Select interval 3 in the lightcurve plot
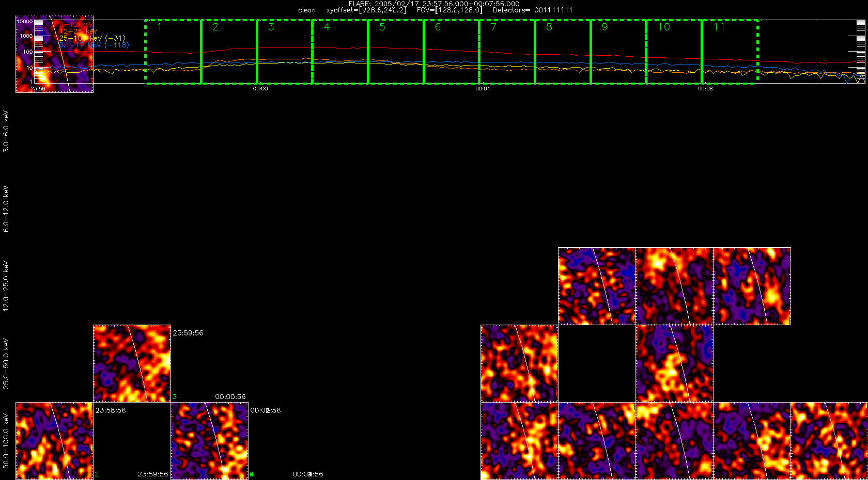868x480 pixels. pos(285,52)
